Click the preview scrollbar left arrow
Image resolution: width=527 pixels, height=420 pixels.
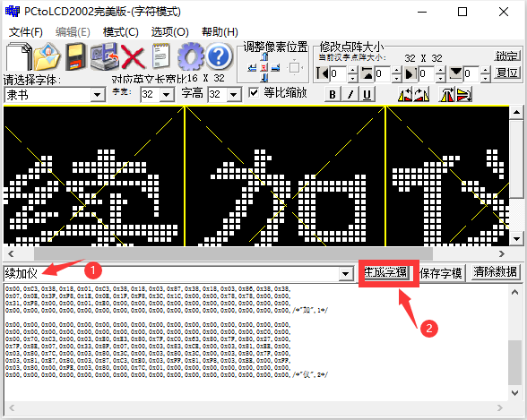tap(11, 253)
